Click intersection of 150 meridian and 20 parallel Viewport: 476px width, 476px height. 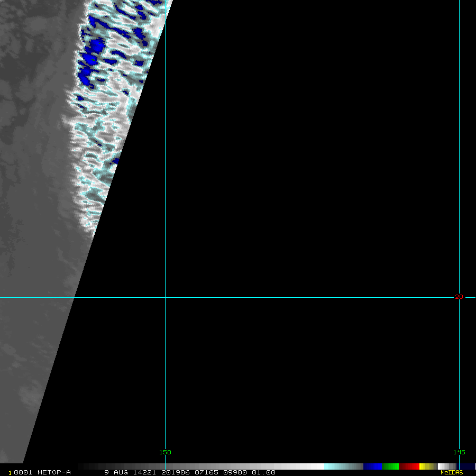[165, 297]
